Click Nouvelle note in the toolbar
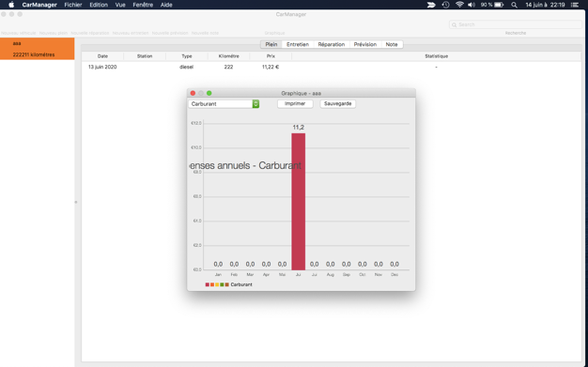588x367 pixels. click(205, 33)
